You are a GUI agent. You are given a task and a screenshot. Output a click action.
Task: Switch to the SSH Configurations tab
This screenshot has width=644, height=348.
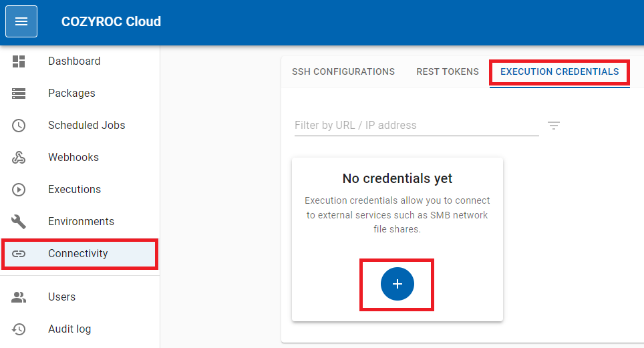click(343, 71)
